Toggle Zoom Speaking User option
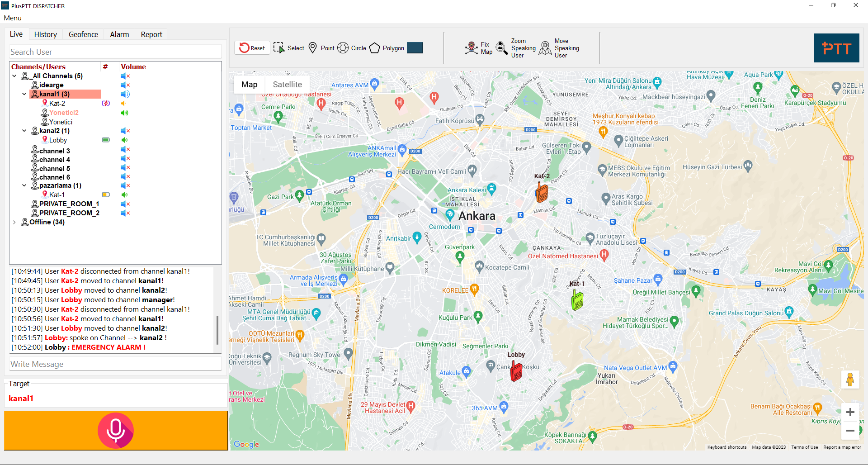Screen dimensions: 868x465 click(x=516, y=48)
